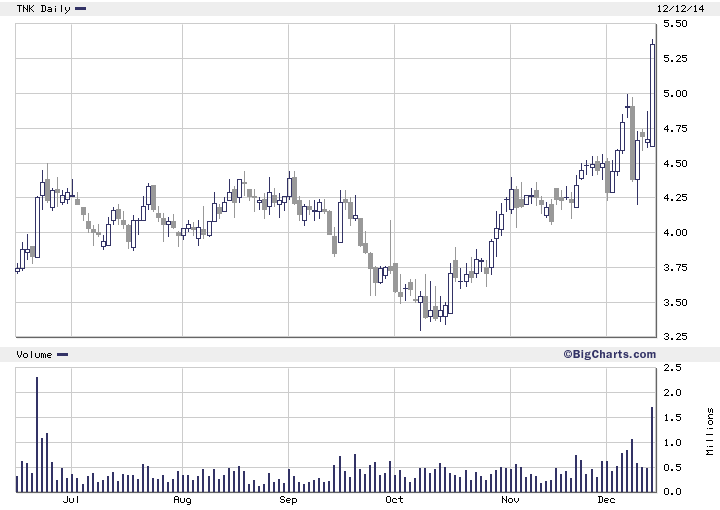Click the final tall candlestick near 5.35
Screen dimensions: 720x510
click(x=652, y=95)
